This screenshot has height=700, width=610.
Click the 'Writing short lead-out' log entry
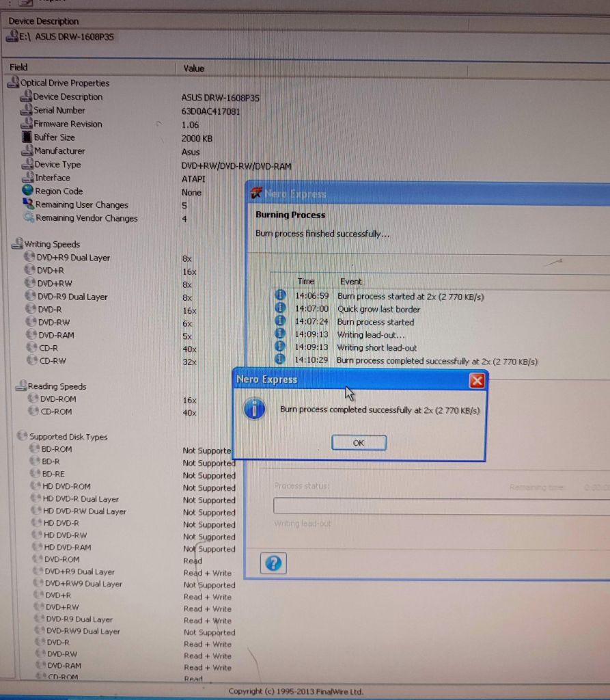(377, 348)
